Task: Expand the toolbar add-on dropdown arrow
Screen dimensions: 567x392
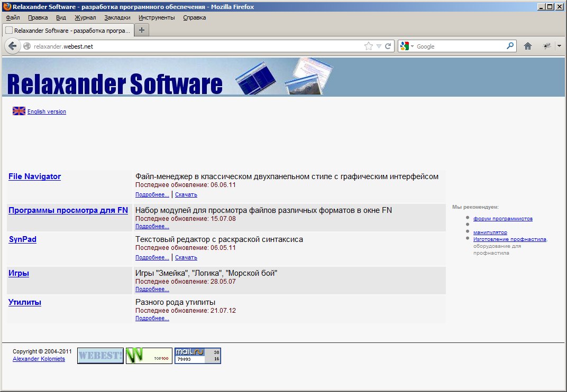Action: pyautogui.click(x=559, y=46)
